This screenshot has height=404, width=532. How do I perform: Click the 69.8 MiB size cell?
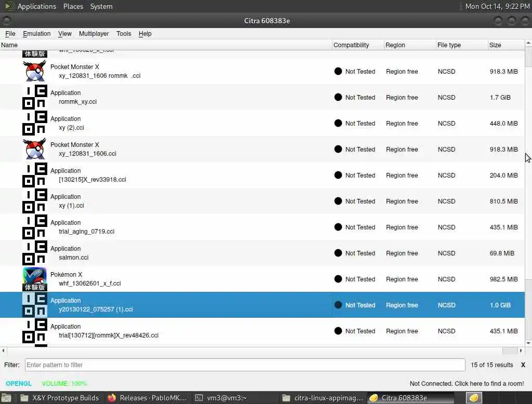[502, 253]
